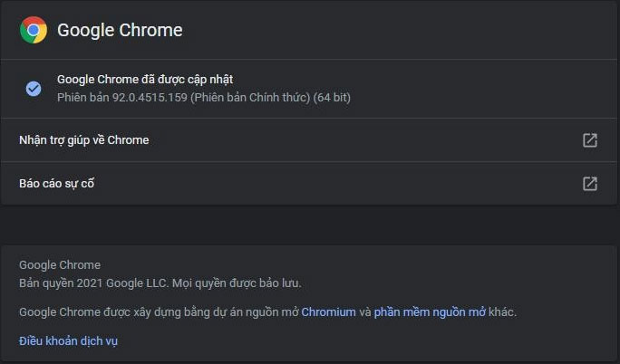The height and width of the screenshot is (364, 620).
Task: Open the Điều khoản dịch vụ link
Action: (x=68, y=340)
